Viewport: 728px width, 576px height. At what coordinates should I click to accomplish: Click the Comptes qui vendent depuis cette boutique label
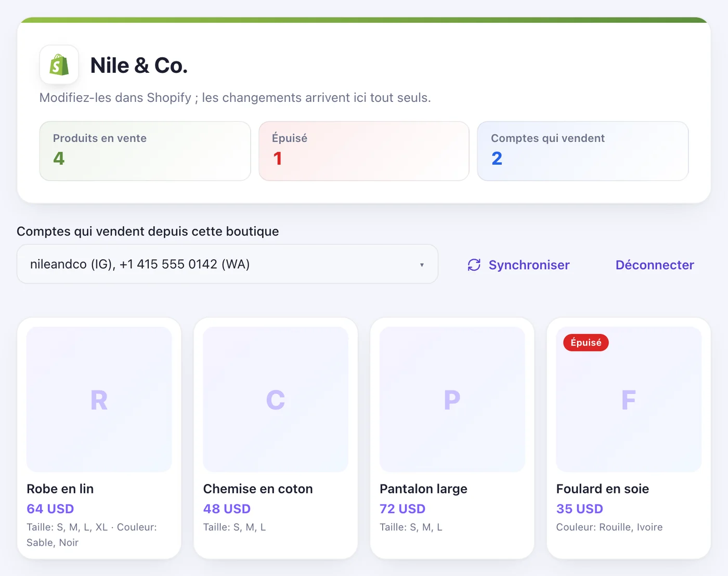click(148, 231)
